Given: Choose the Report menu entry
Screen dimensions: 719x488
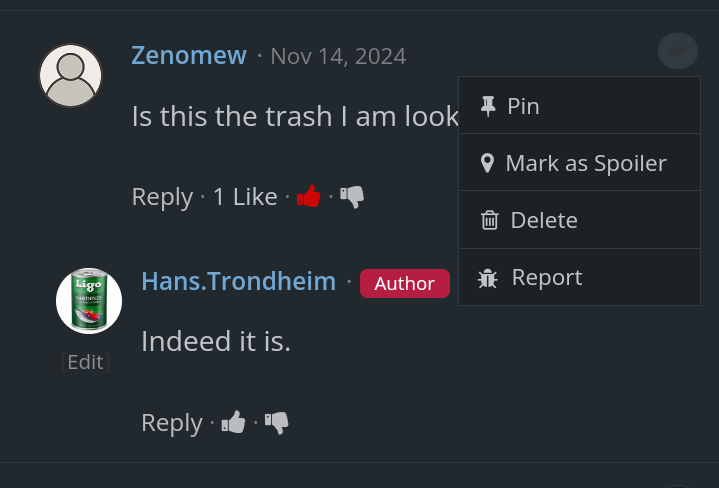Looking at the screenshot, I should tap(546, 277).
